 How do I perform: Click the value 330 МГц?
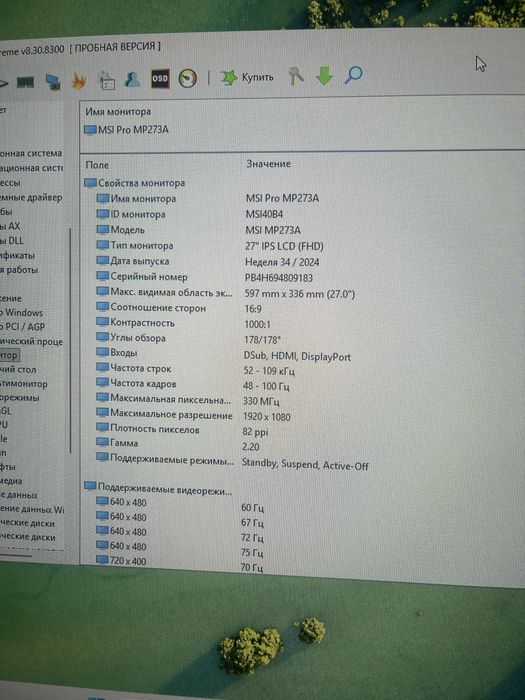(x=261, y=401)
